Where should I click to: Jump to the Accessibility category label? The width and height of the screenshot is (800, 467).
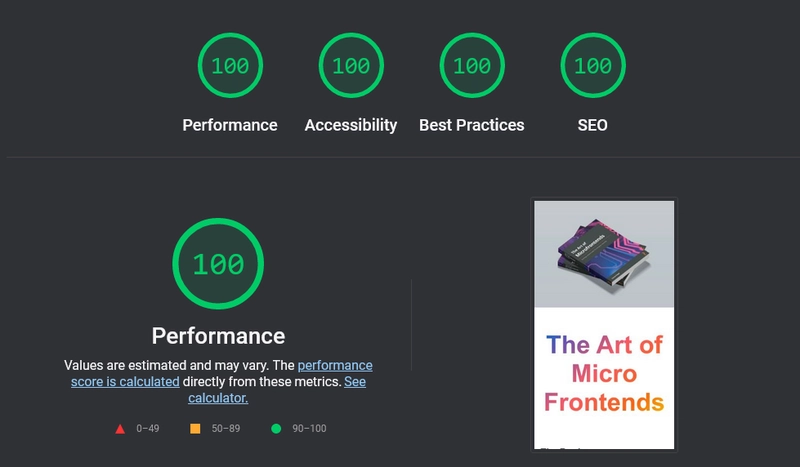tap(350, 125)
